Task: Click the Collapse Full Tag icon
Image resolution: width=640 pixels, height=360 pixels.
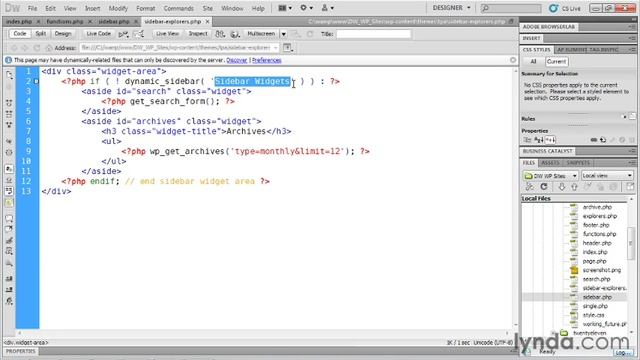Action: pos(9,103)
